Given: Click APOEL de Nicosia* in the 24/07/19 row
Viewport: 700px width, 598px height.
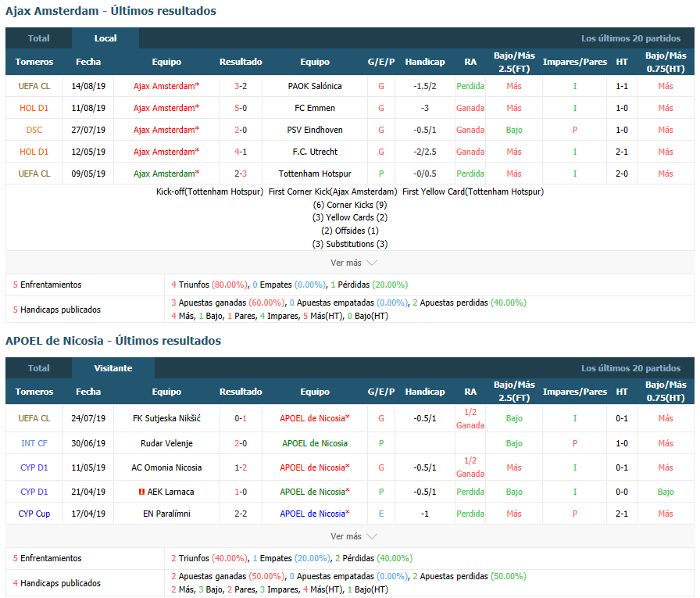Looking at the screenshot, I should [x=315, y=418].
